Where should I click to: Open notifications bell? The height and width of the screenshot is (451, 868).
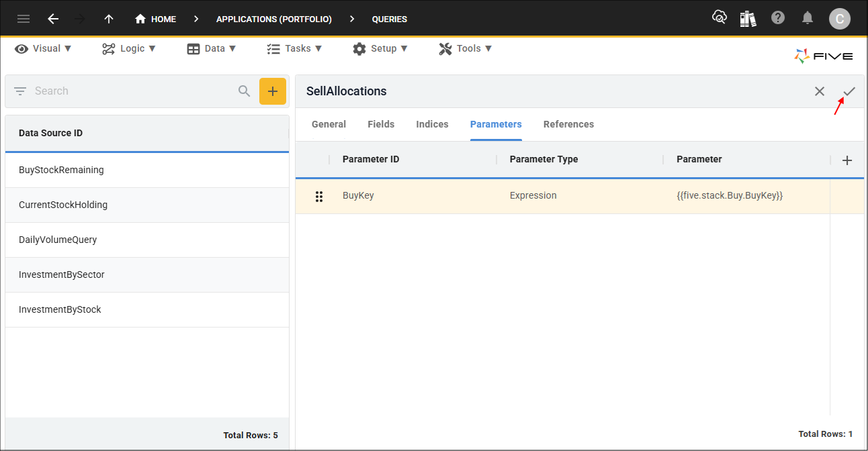click(x=808, y=18)
